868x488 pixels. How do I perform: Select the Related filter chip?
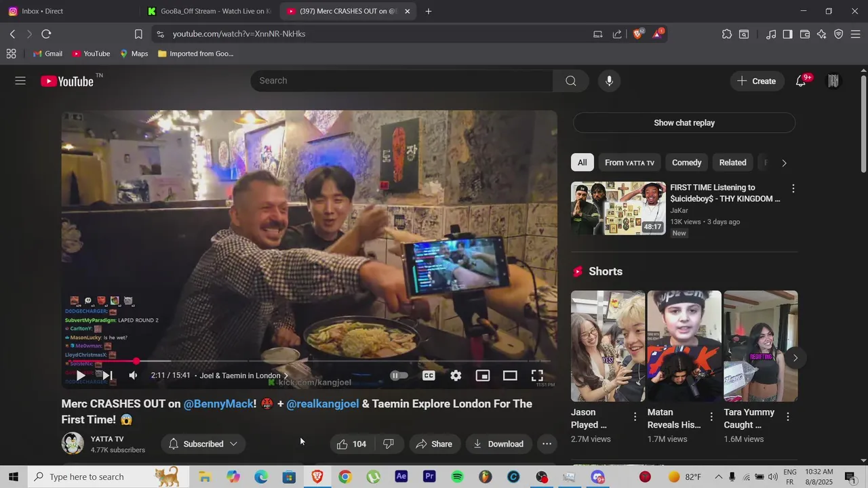coord(732,163)
